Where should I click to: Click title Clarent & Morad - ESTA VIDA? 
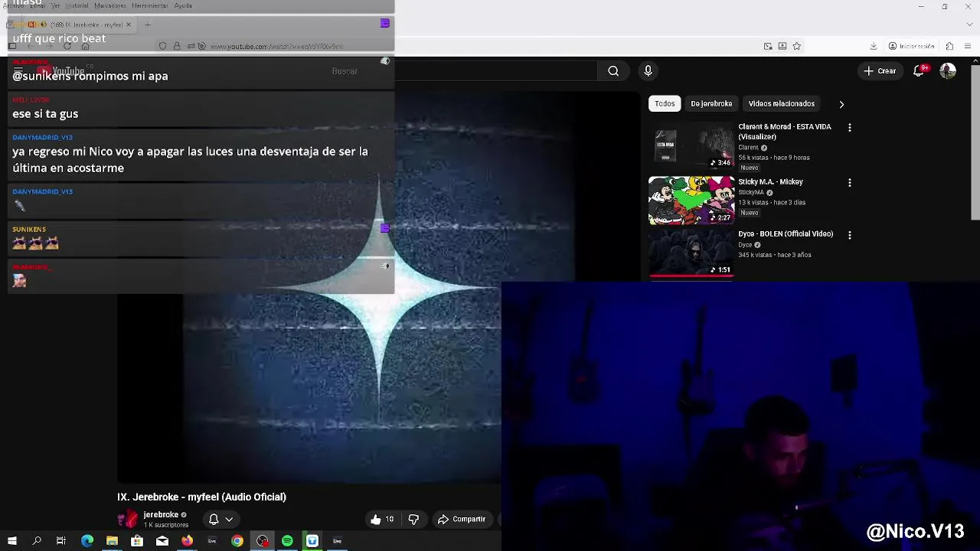(x=785, y=132)
